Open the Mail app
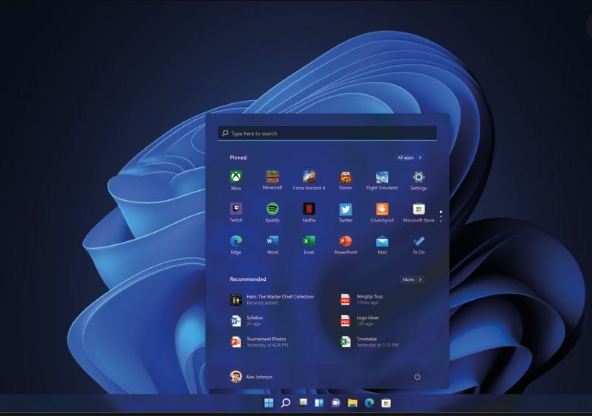The height and width of the screenshot is (416, 592). [382, 244]
